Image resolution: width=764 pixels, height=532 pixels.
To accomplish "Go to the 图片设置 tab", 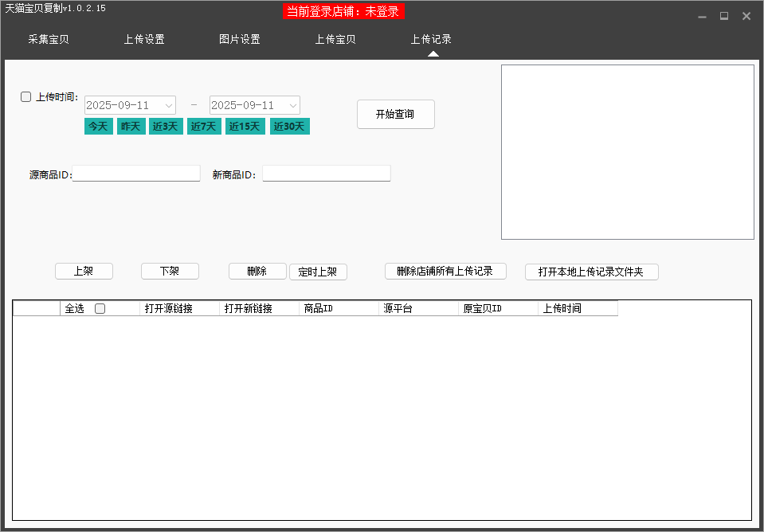I will click(240, 40).
